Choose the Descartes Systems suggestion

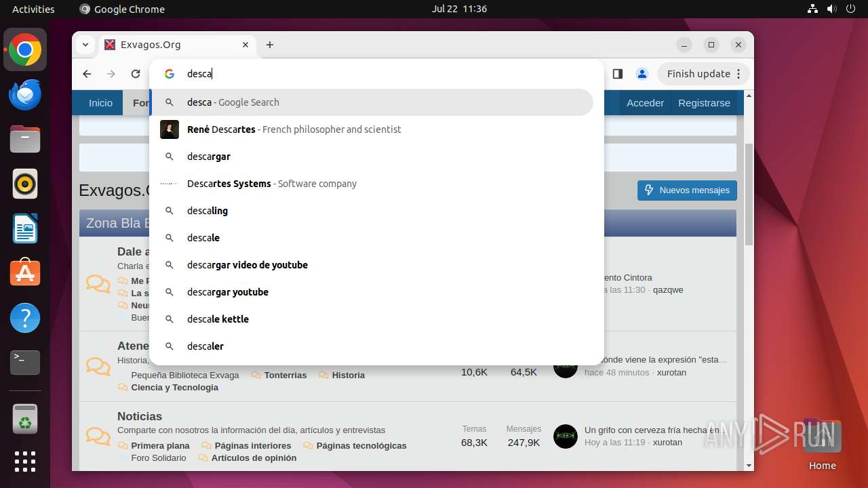[372, 184]
